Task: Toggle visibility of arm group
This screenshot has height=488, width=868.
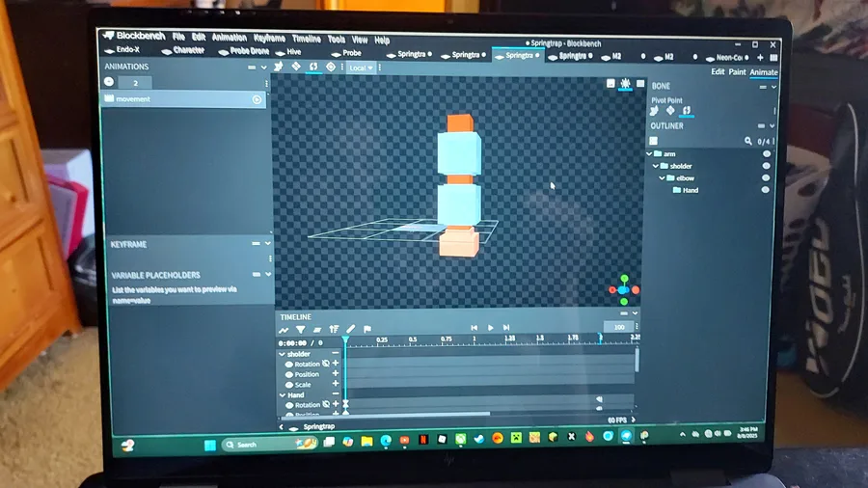Action: click(767, 153)
